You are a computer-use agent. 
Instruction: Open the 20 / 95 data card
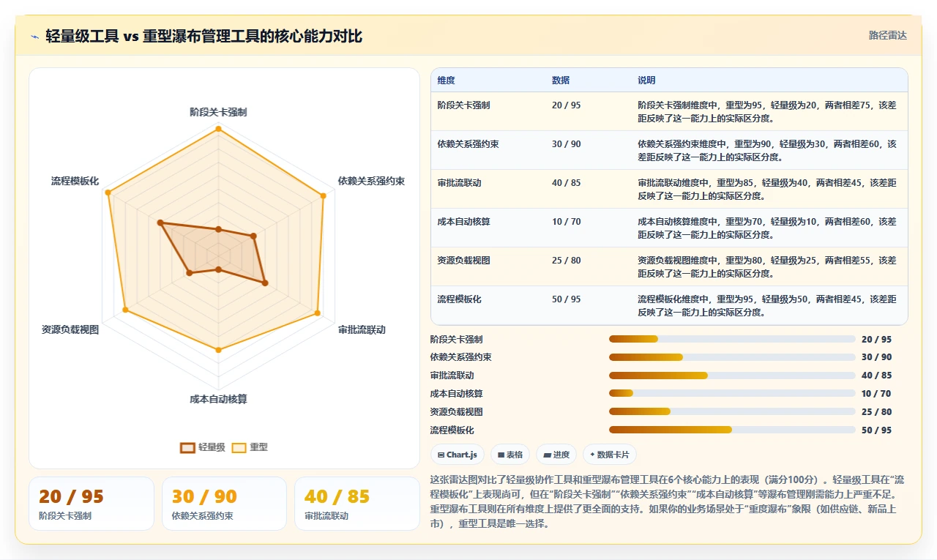(x=92, y=504)
